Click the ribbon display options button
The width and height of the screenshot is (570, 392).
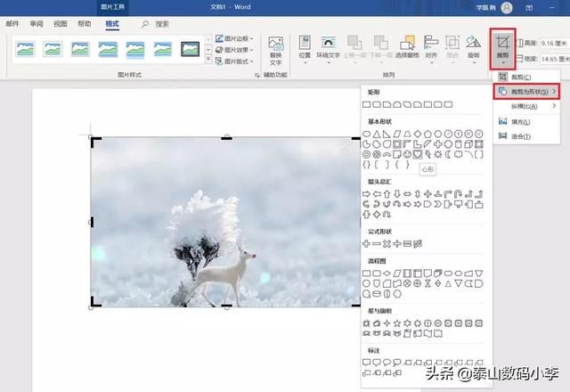coord(529,8)
